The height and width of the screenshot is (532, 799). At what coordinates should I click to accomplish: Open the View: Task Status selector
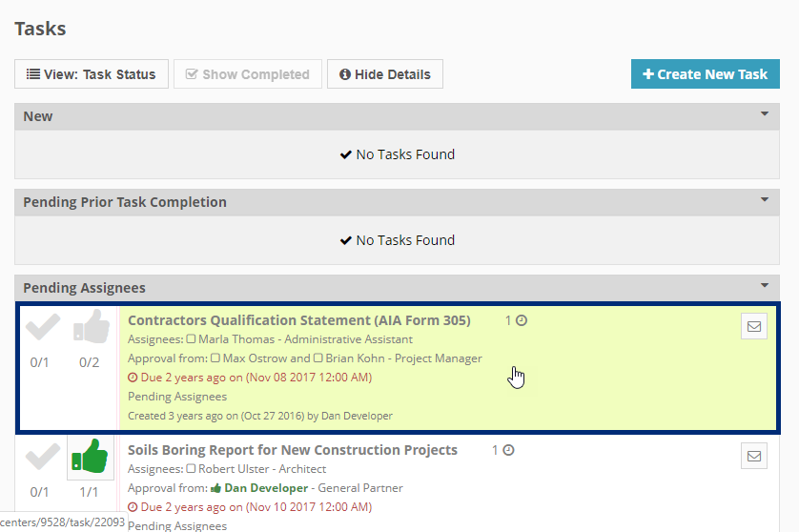[92, 74]
